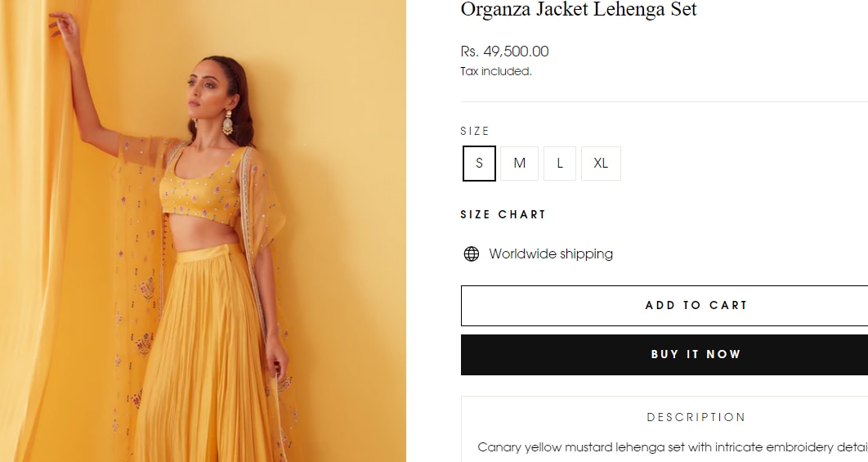Choose the M size option
868x462 pixels.
point(519,164)
